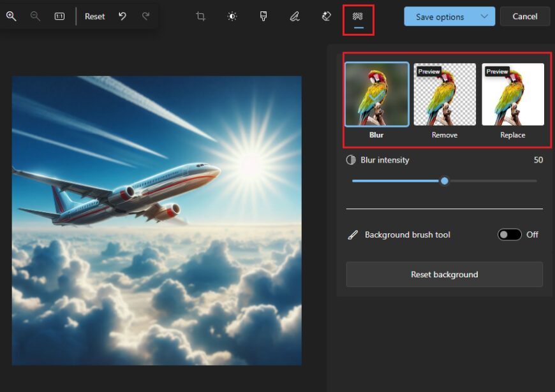Image resolution: width=555 pixels, height=392 pixels.
Task: Click the Reset background button
Action: [444, 275]
